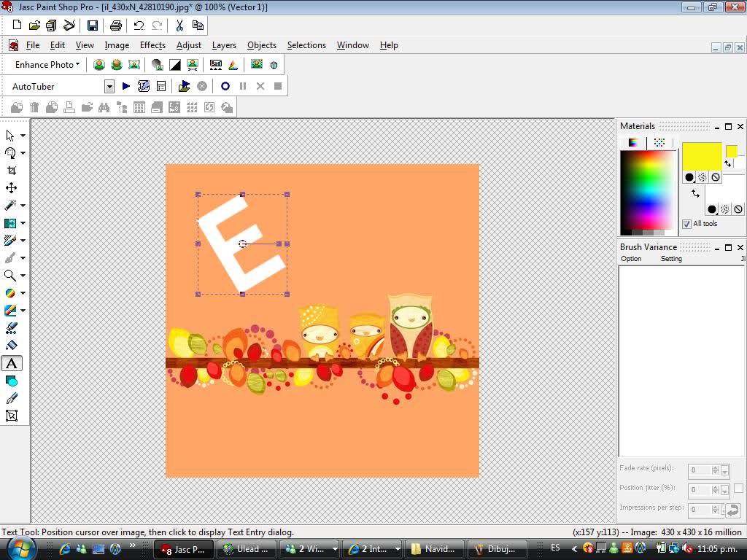Switch to the Ulead taskbar window

[x=246, y=549]
